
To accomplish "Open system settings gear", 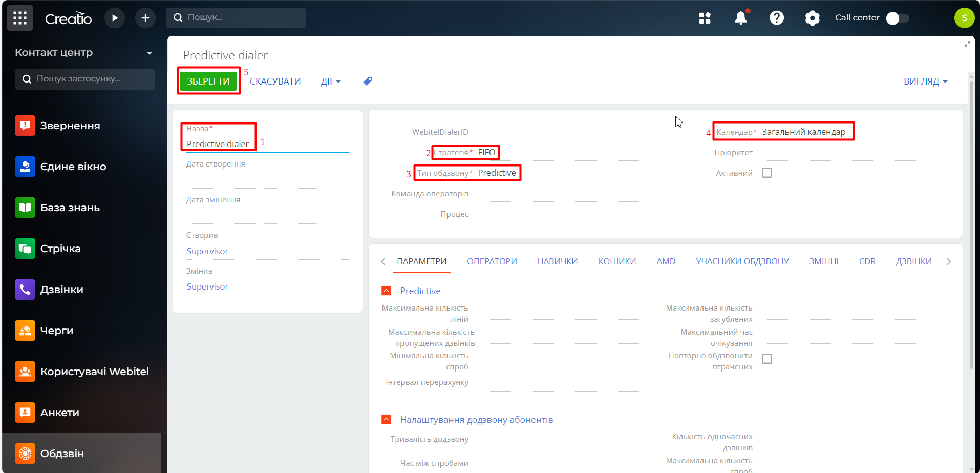I will [x=813, y=18].
